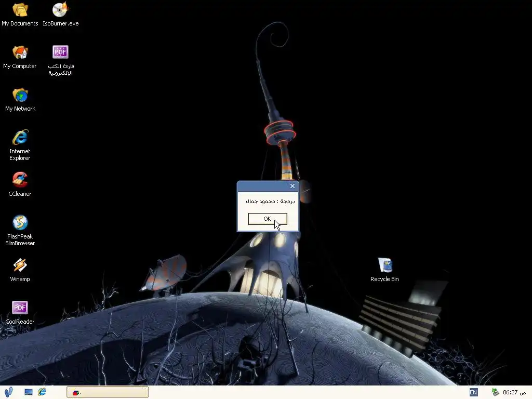Screen dimensions: 532x399
Task: Click the 06:27 clock in the tray
Action: 514,393
